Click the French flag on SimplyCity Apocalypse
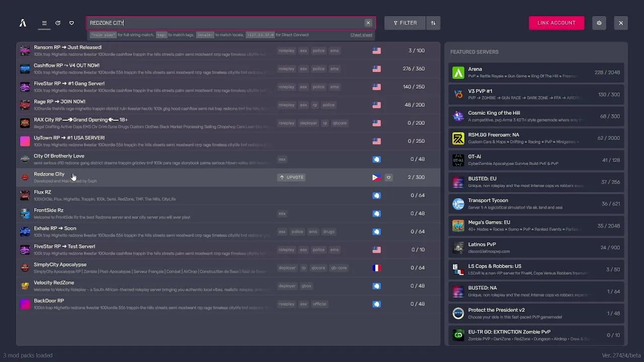Screen dimensions: 644x362 click(x=376, y=268)
